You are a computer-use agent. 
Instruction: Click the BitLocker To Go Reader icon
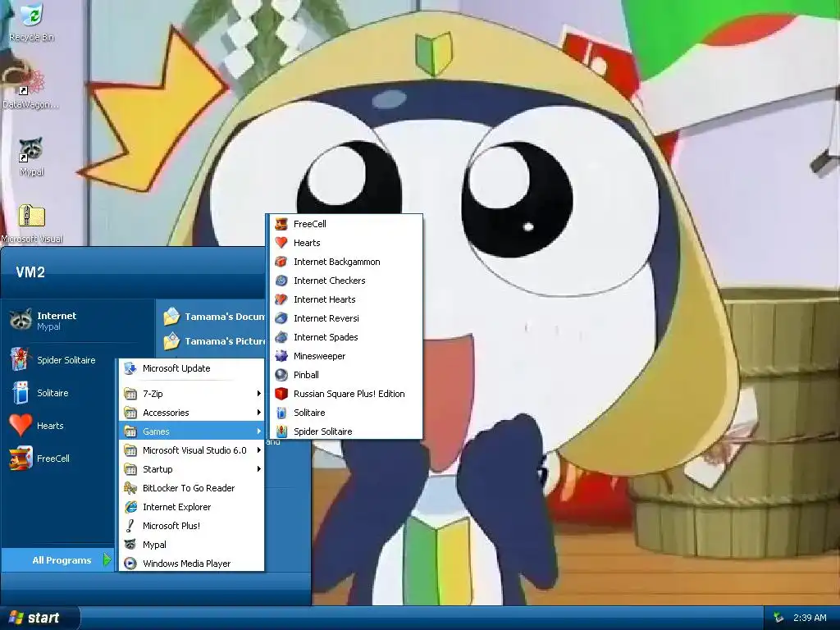130,488
